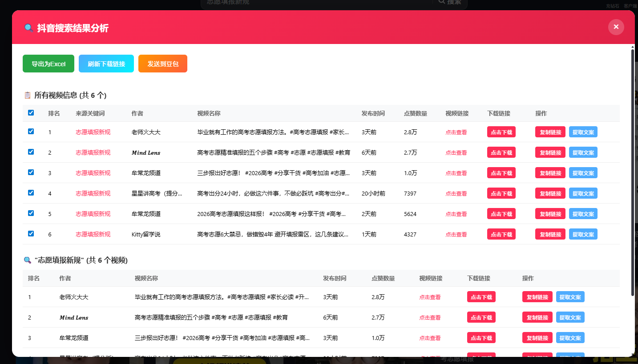Screen dimensions: 638x364
Task: Click 提取文案 for Mind Lens in lower table
Action: point(570,317)
